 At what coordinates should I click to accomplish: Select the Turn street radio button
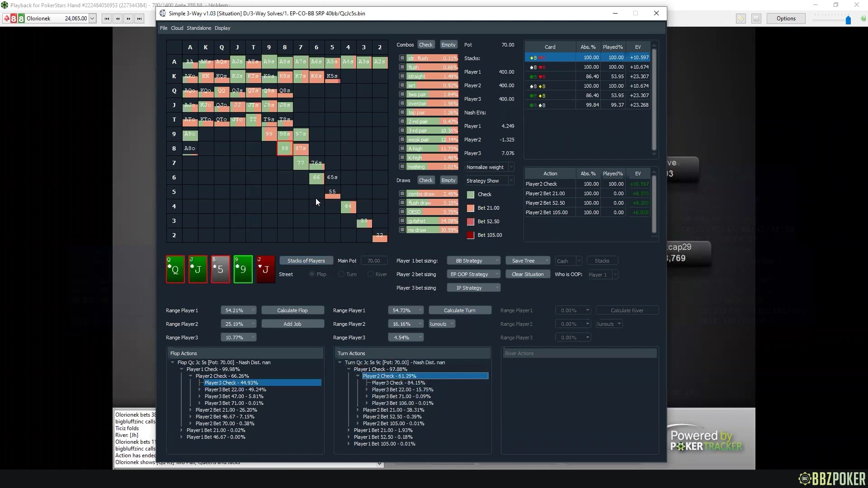(x=342, y=274)
